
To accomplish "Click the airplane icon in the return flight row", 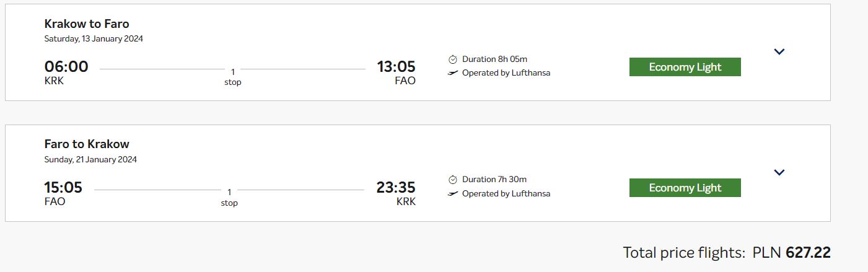I will coord(453,194).
